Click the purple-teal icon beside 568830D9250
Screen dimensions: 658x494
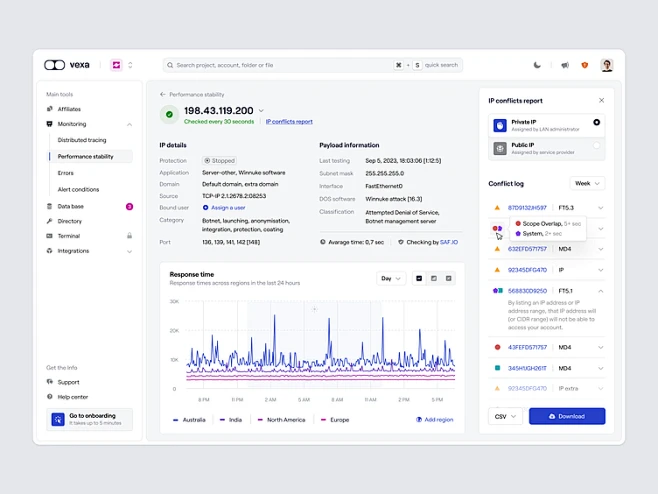(x=498, y=290)
